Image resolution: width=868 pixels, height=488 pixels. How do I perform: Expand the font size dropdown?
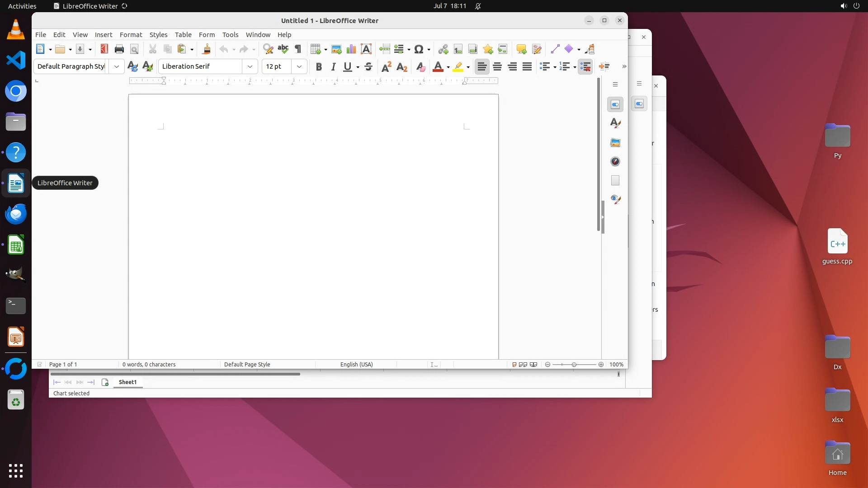point(299,67)
